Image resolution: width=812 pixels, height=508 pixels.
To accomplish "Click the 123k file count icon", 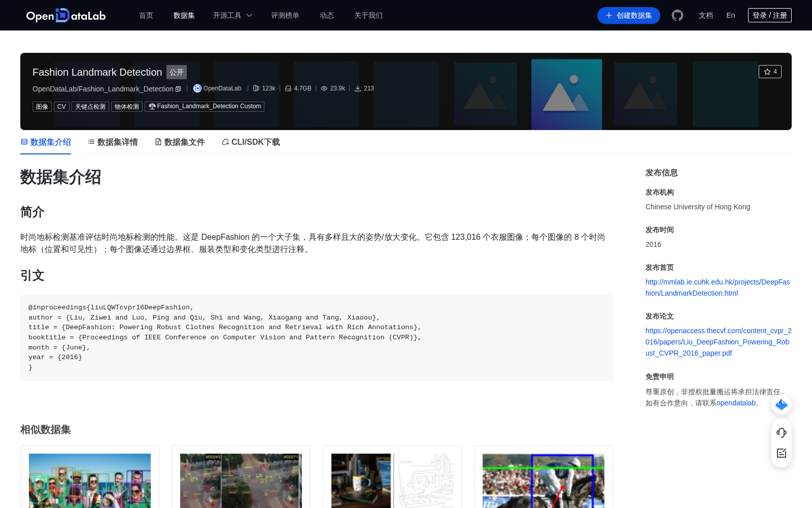I will click(x=256, y=88).
